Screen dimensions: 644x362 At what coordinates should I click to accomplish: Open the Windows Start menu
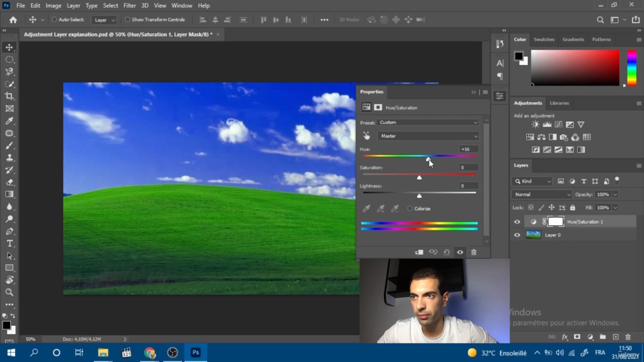point(11,352)
